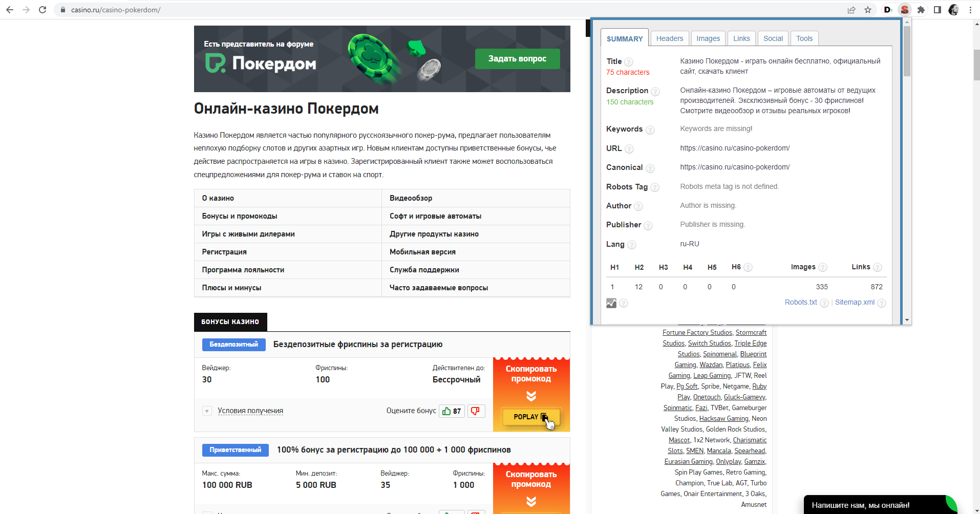
Task: Open the Links tab
Action: click(x=741, y=38)
